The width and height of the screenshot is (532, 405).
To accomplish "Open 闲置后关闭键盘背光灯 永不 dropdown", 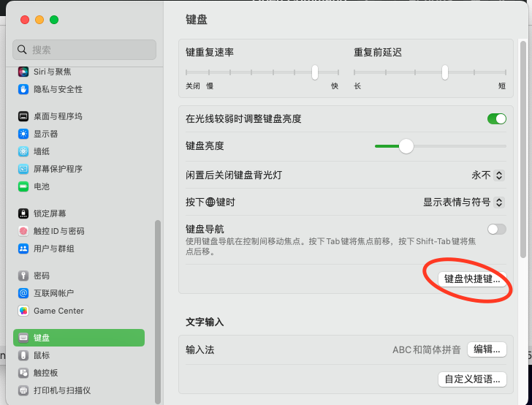I will 488,175.
